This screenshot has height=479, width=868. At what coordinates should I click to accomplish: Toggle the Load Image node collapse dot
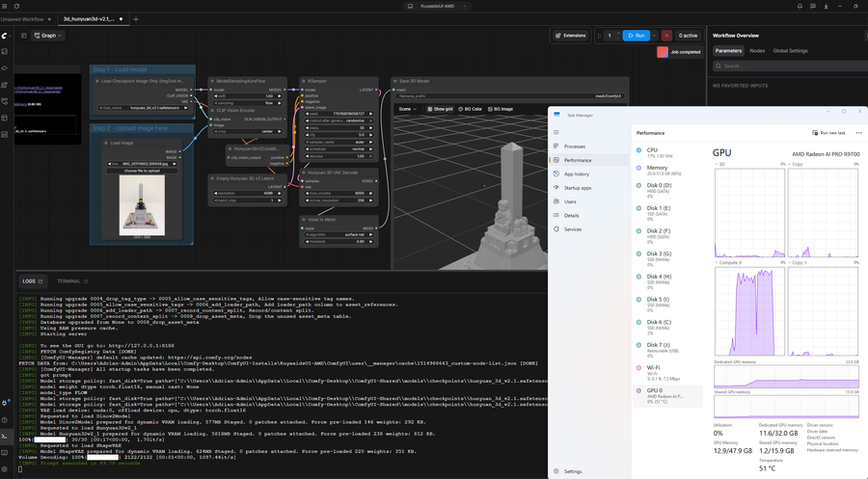click(106, 143)
